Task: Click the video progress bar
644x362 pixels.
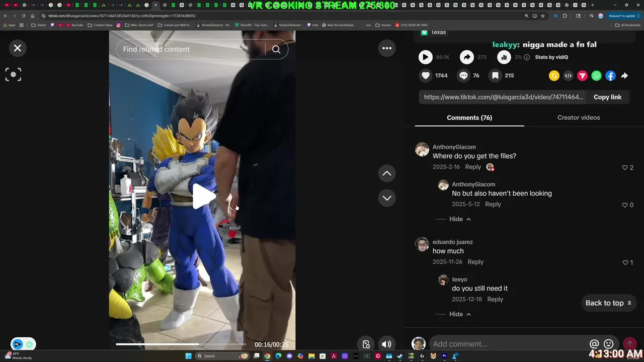Action: point(181,344)
